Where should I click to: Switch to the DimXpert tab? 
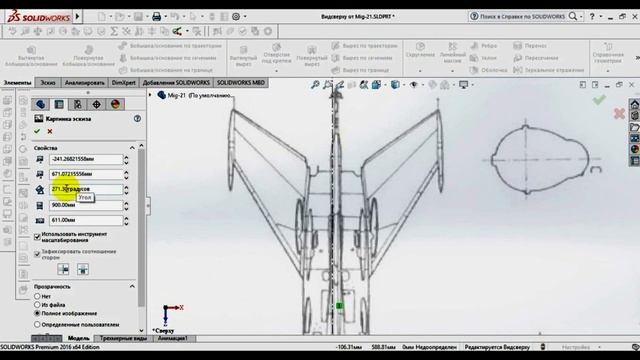click(x=124, y=83)
